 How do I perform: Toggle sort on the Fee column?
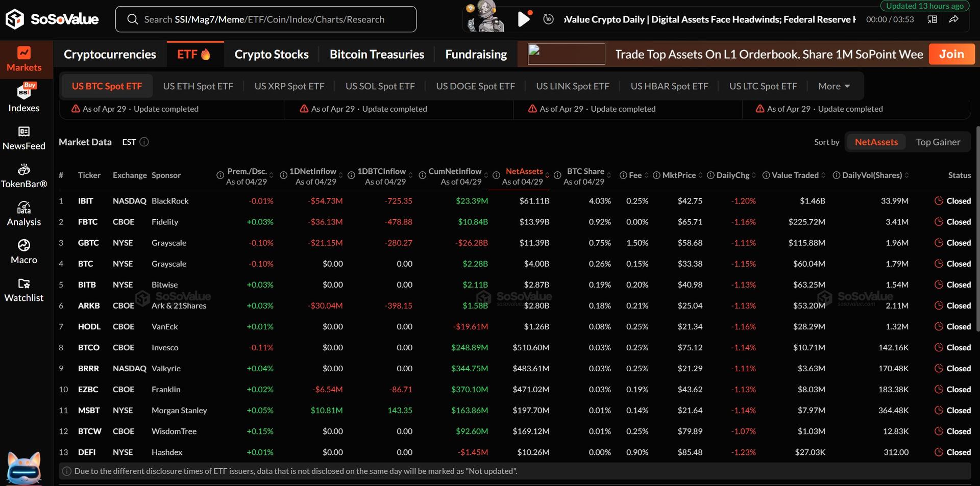(x=646, y=175)
